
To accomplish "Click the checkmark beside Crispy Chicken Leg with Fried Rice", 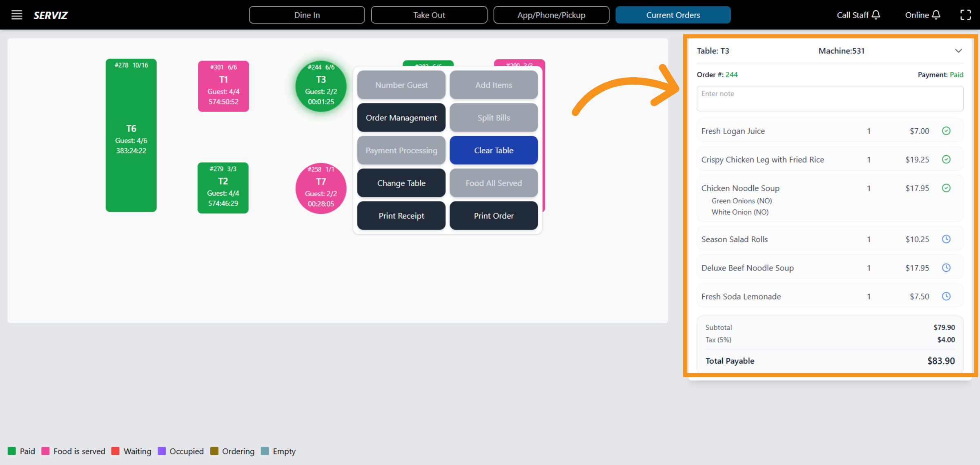I will (x=947, y=159).
